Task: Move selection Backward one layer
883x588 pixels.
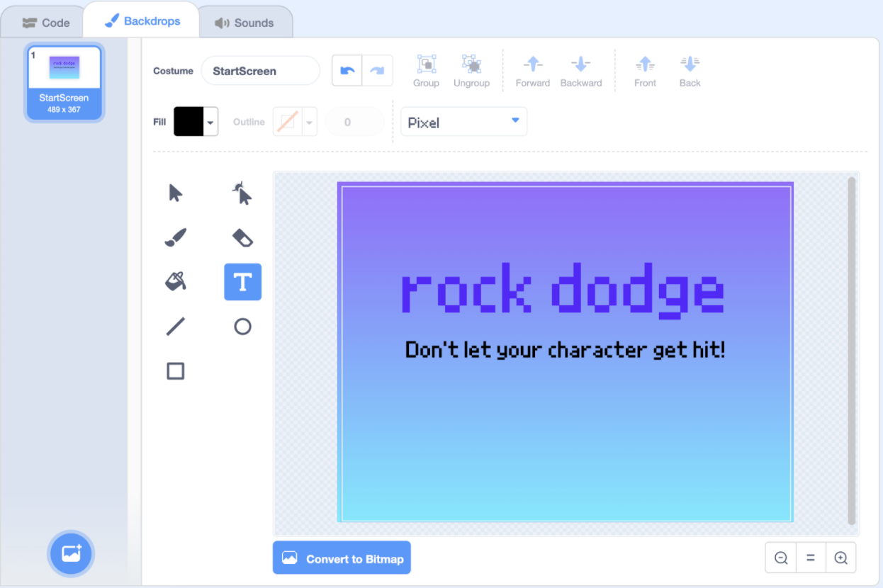Action: pos(581,71)
